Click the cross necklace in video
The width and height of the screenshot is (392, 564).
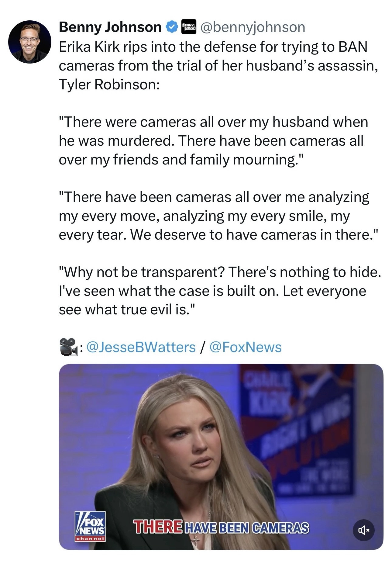(196, 541)
